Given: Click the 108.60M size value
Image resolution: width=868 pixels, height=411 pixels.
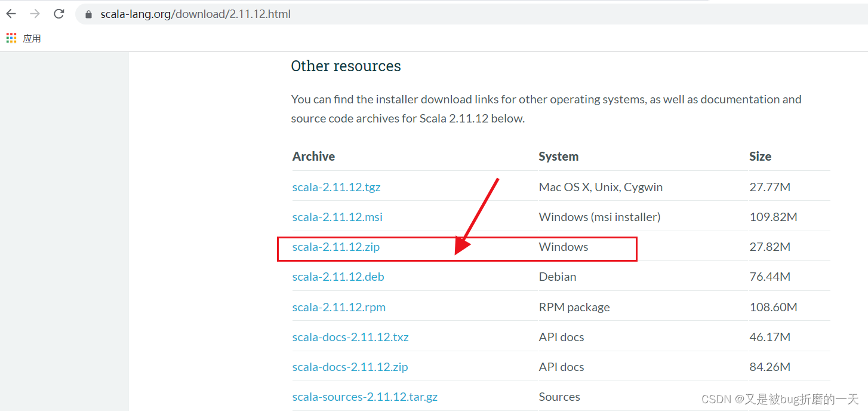Looking at the screenshot, I should click(x=773, y=307).
